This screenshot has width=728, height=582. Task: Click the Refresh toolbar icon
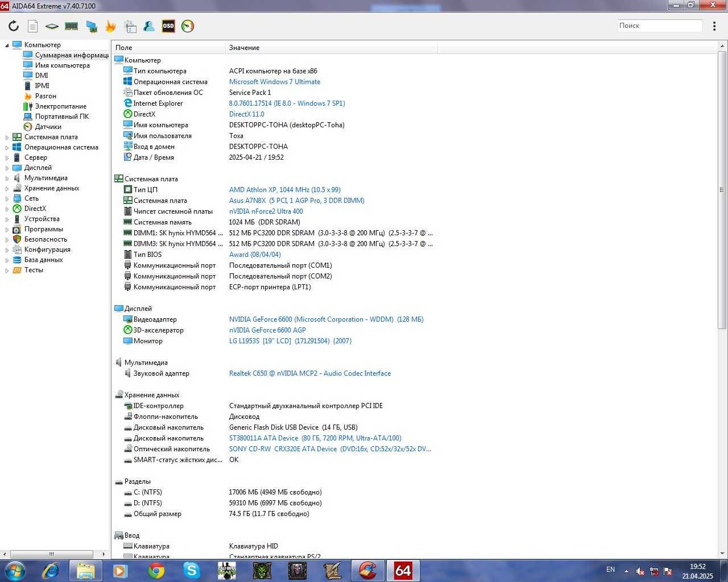pos(14,26)
